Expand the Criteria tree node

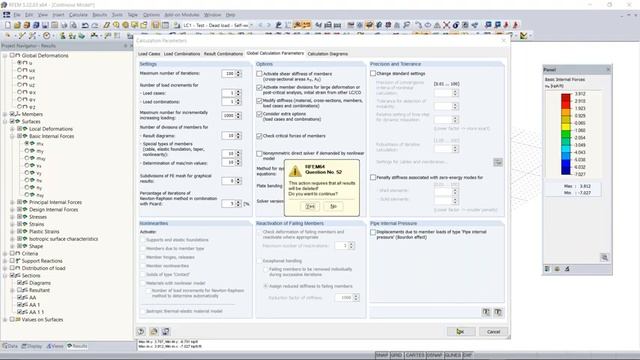pos(5,254)
